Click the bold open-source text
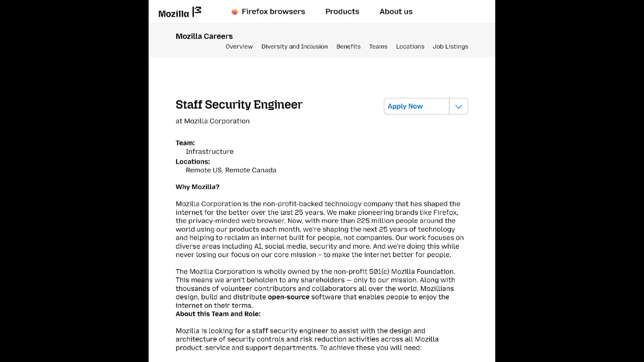Viewport: 644px width, 362px height. pos(288,297)
